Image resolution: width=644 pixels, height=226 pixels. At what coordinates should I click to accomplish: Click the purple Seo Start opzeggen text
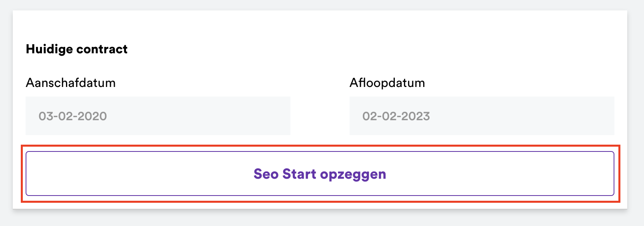[320, 174]
